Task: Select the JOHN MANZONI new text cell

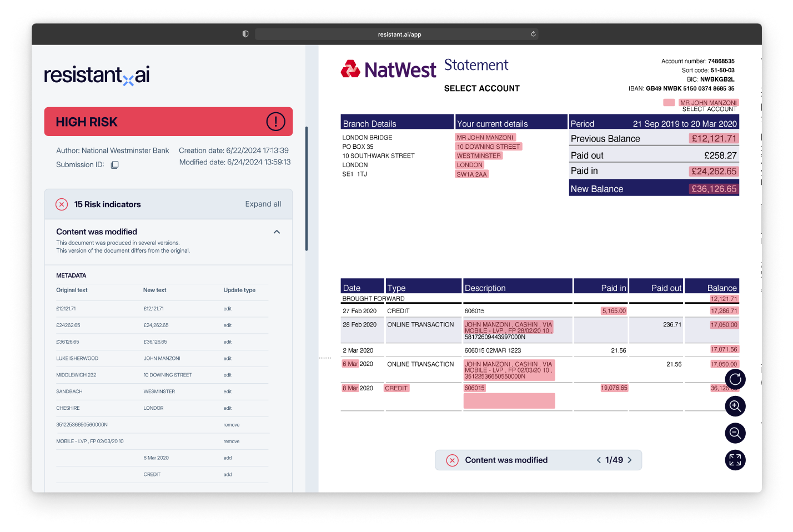Action: [162, 358]
